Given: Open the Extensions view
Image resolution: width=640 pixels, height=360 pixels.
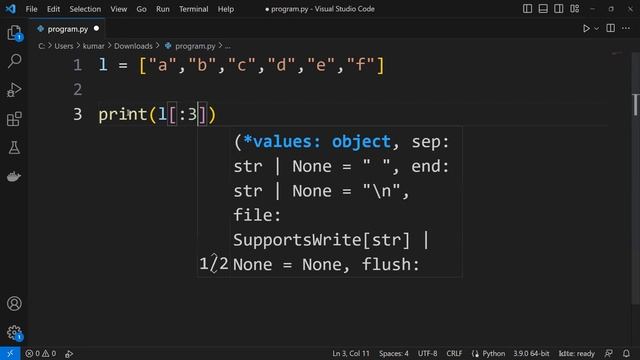Looking at the screenshot, I should point(14,119).
